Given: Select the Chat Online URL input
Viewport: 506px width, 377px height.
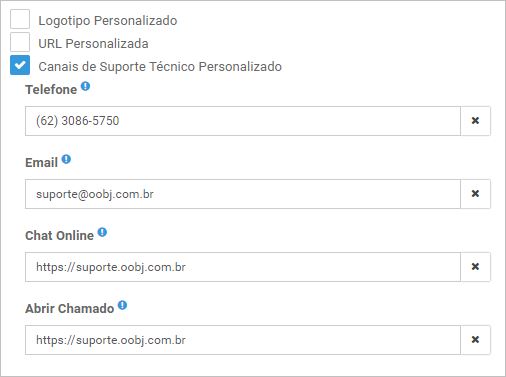Looking at the screenshot, I should [x=243, y=267].
